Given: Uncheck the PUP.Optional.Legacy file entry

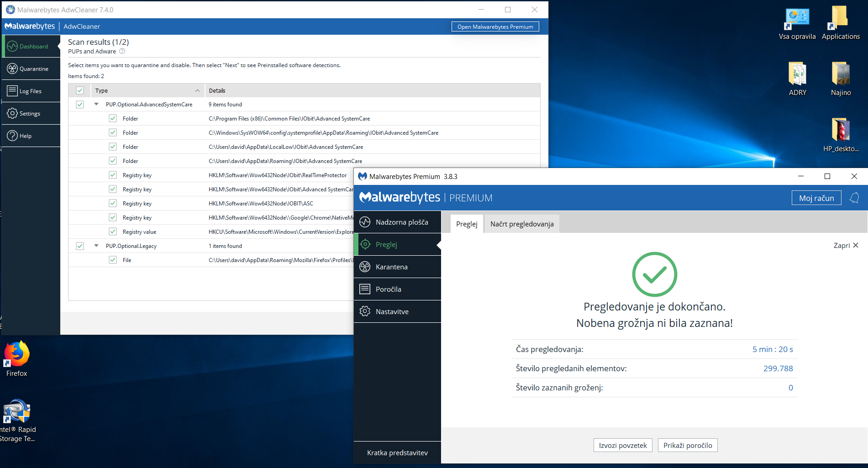Looking at the screenshot, I should coord(113,259).
